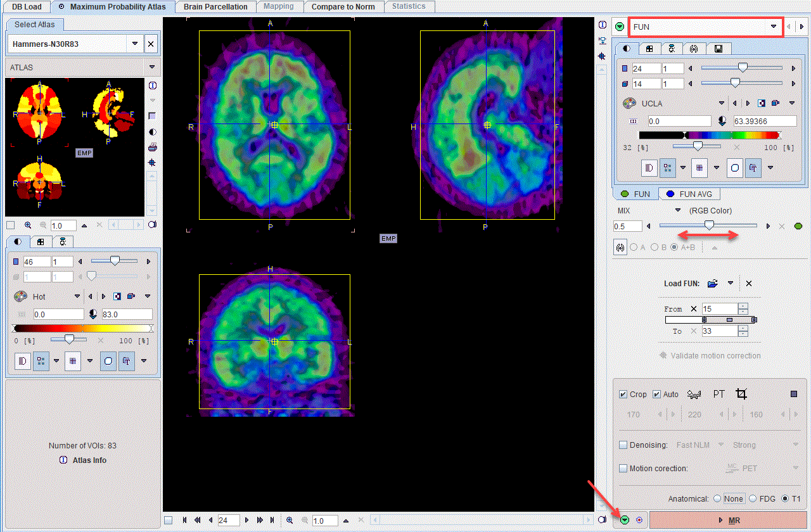Select the FUN AVG tab
This screenshot has width=811, height=532.
coord(689,194)
